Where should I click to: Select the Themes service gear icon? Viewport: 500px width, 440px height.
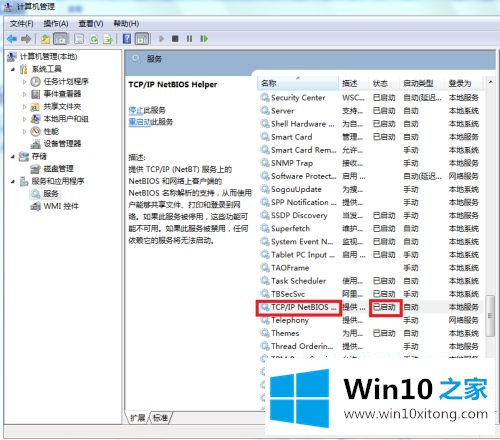[265, 333]
